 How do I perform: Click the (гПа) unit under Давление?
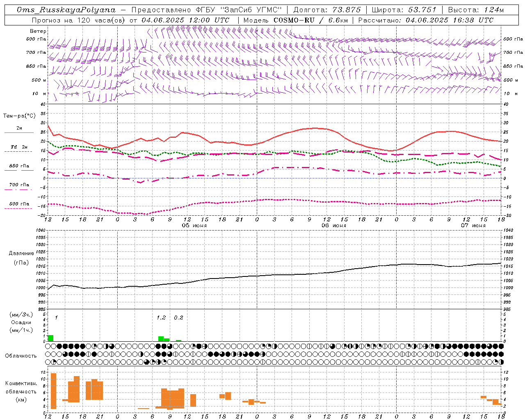tap(21, 263)
